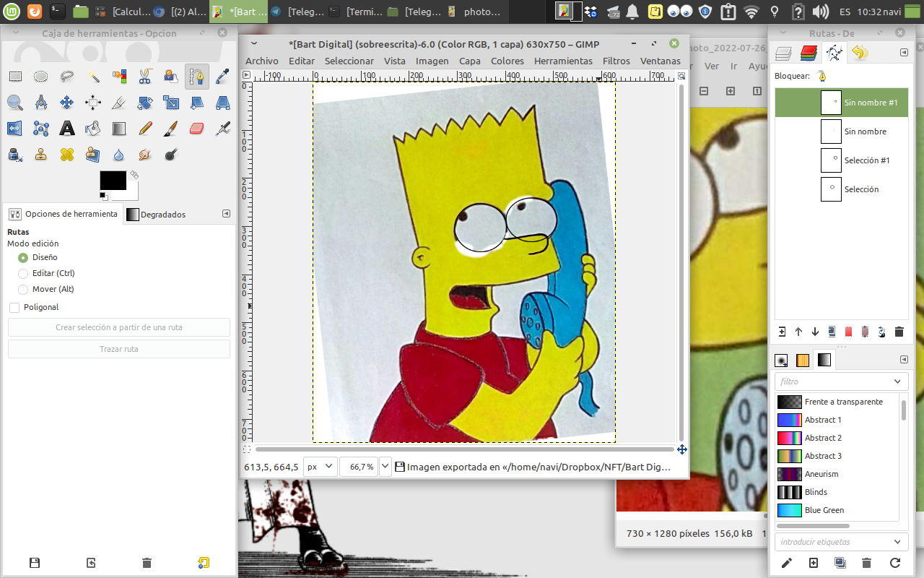This screenshot has width=924, height=578.
Task: Select the Heal bandage tool
Action: click(x=67, y=155)
